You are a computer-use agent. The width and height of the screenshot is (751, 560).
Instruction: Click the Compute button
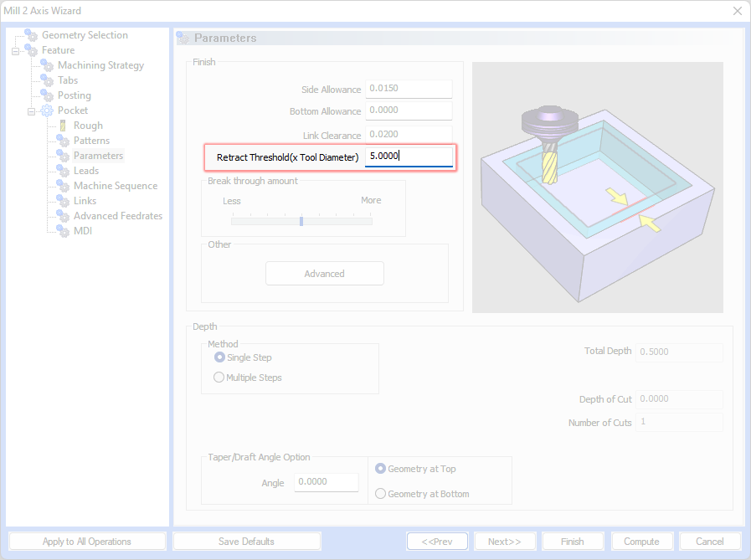[641, 542]
